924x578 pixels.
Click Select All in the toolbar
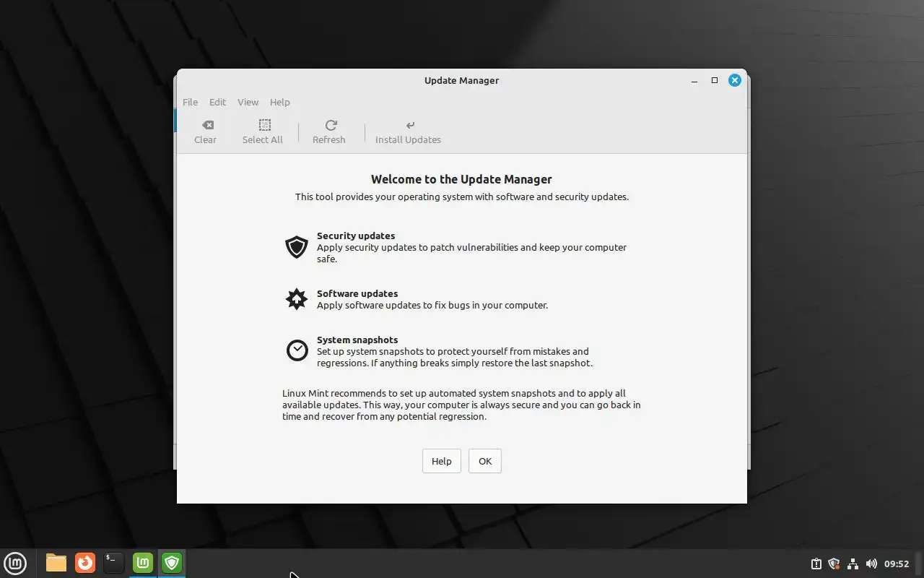coord(263,132)
